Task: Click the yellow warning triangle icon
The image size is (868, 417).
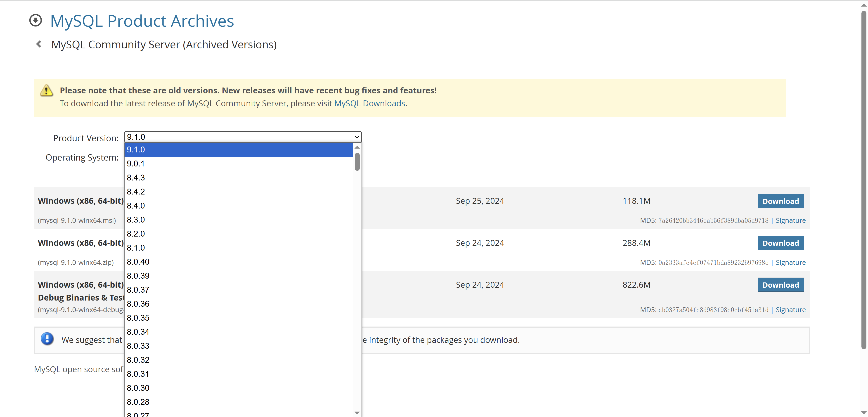Action: pos(46,91)
